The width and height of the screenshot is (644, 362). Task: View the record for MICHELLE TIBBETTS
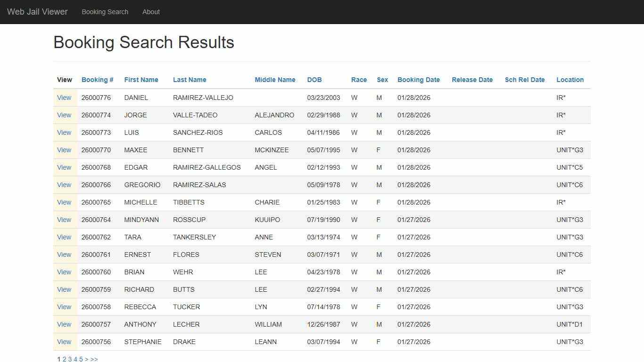coord(64,202)
